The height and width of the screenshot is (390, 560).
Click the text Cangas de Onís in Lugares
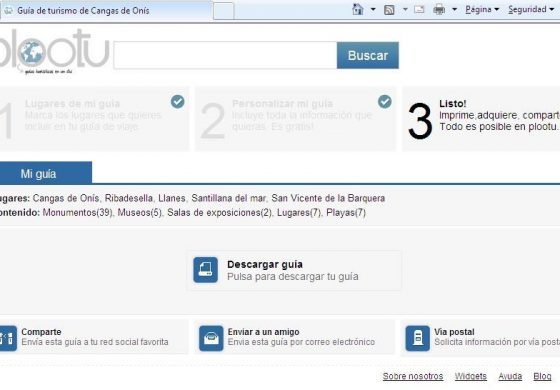coord(66,198)
